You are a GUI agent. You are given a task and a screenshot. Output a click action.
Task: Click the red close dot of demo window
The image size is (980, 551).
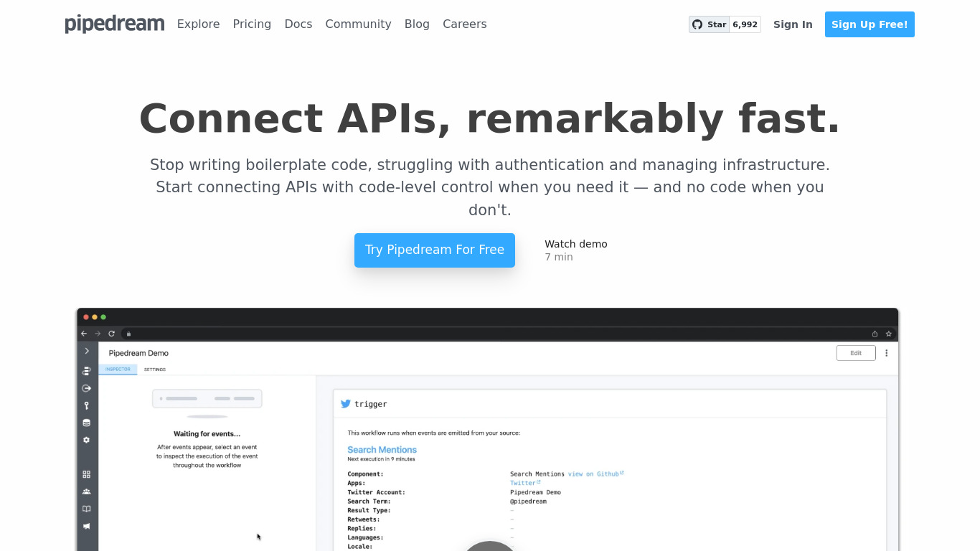[86, 317]
